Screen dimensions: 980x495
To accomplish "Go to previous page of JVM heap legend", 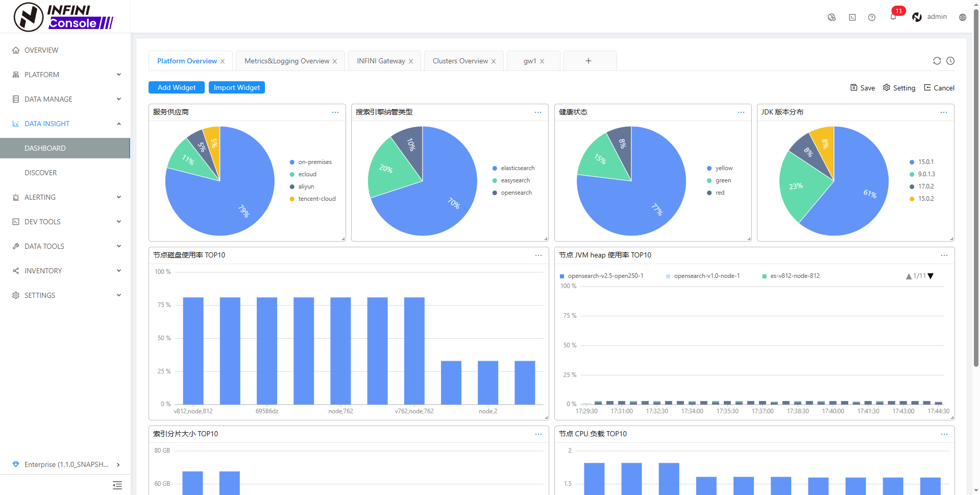I will (x=909, y=276).
